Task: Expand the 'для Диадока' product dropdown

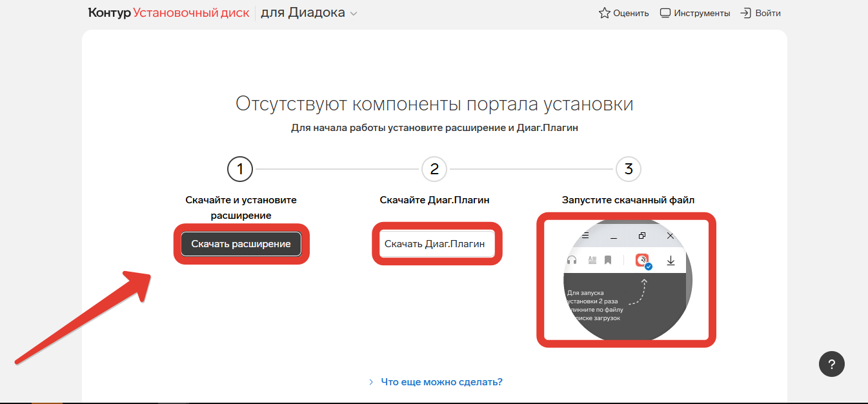Action: [x=309, y=13]
